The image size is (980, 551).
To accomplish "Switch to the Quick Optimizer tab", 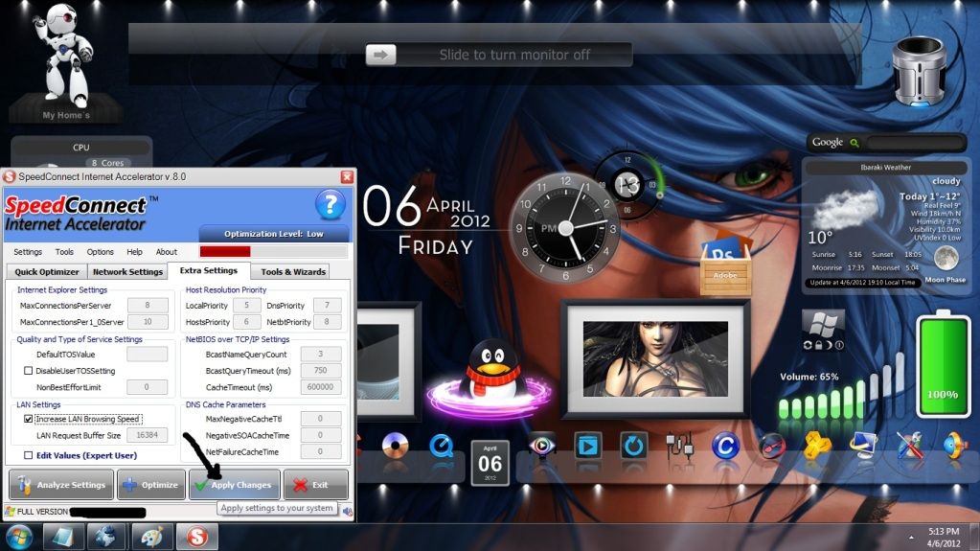I will click(x=46, y=271).
